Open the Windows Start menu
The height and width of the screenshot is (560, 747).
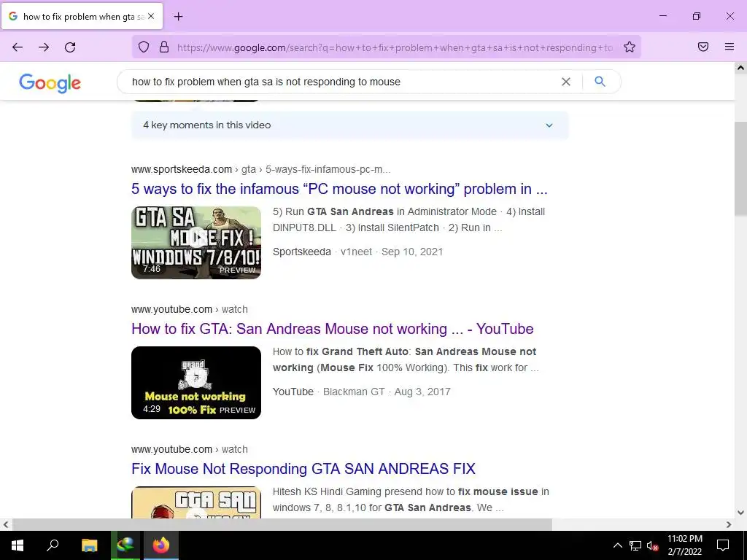coord(18,545)
